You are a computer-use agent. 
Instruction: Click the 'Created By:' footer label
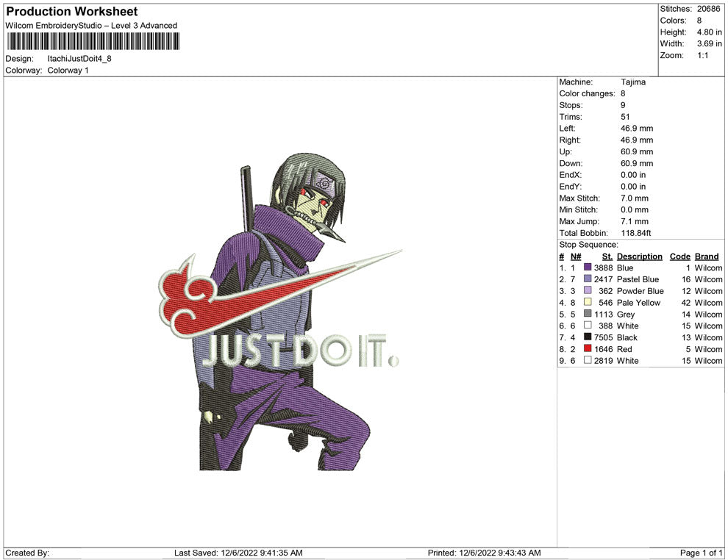click(x=27, y=553)
